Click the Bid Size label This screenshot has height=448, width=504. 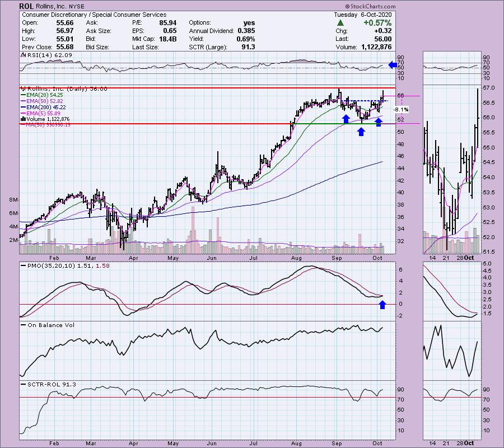point(97,47)
